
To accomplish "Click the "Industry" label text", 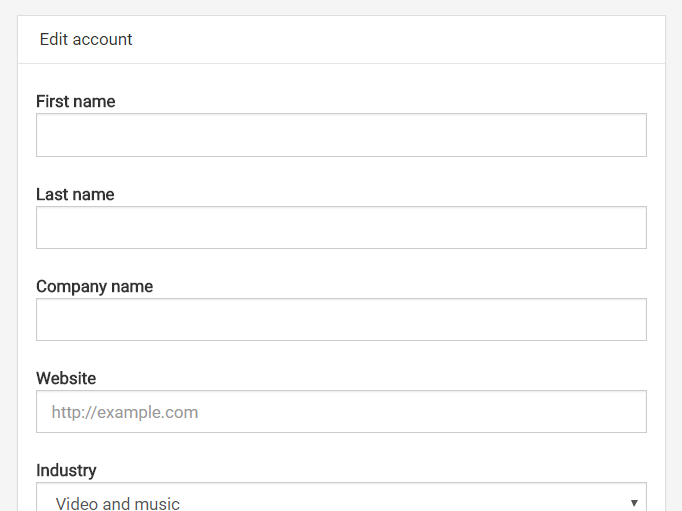I will point(66,470).
